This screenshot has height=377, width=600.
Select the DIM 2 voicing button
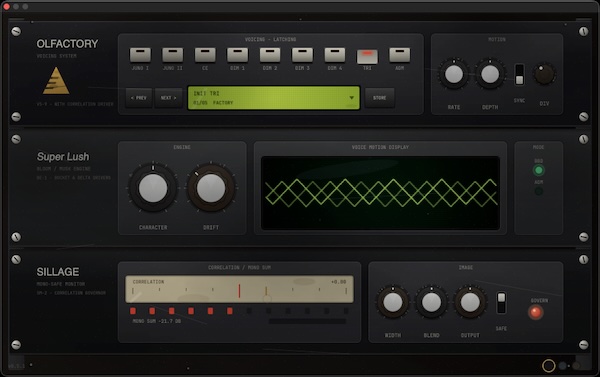click(270, 55)
